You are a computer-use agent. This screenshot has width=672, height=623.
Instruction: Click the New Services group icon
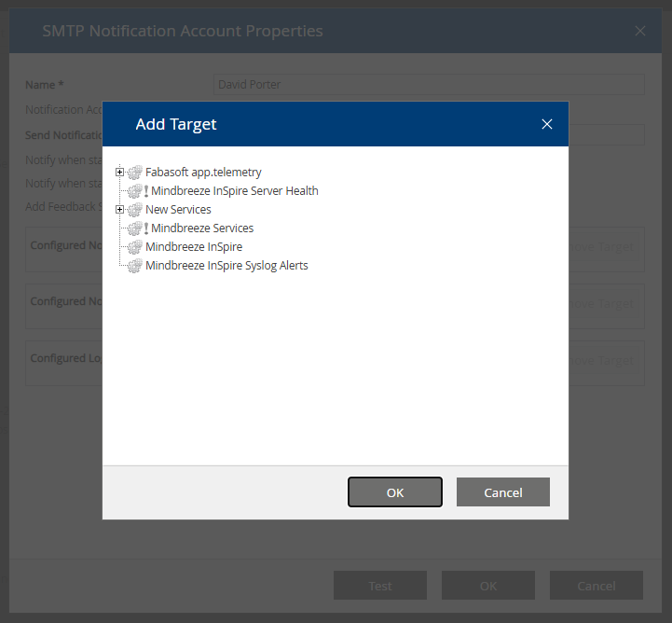pyautogui.click(x=135, y=210)
